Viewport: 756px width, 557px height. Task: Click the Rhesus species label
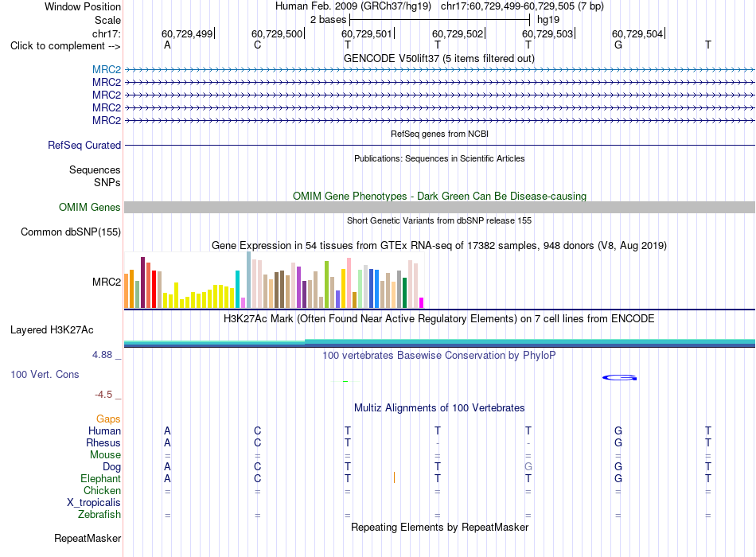click(103, 442)
